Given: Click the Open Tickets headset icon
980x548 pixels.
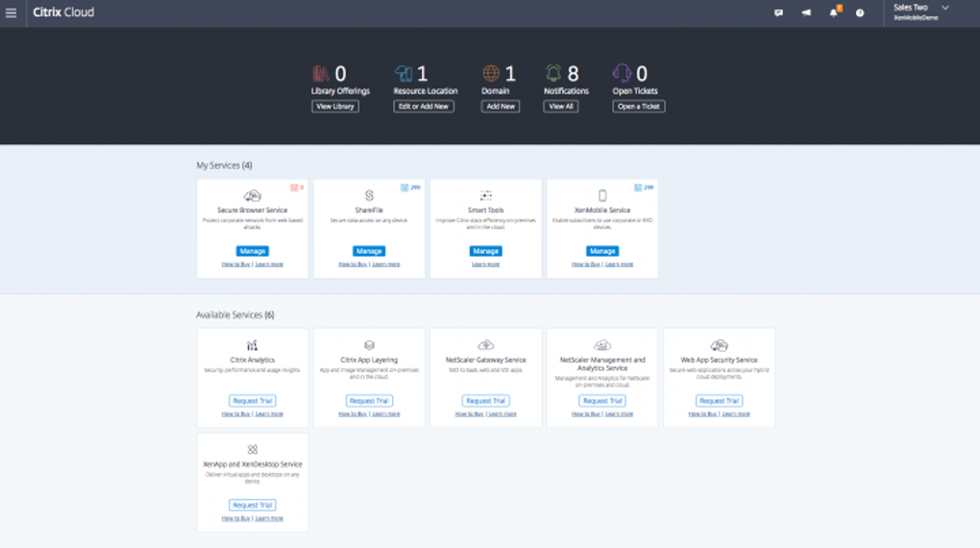Looking at the screenshot, I should pyautogui.click(x=622, y=73).
